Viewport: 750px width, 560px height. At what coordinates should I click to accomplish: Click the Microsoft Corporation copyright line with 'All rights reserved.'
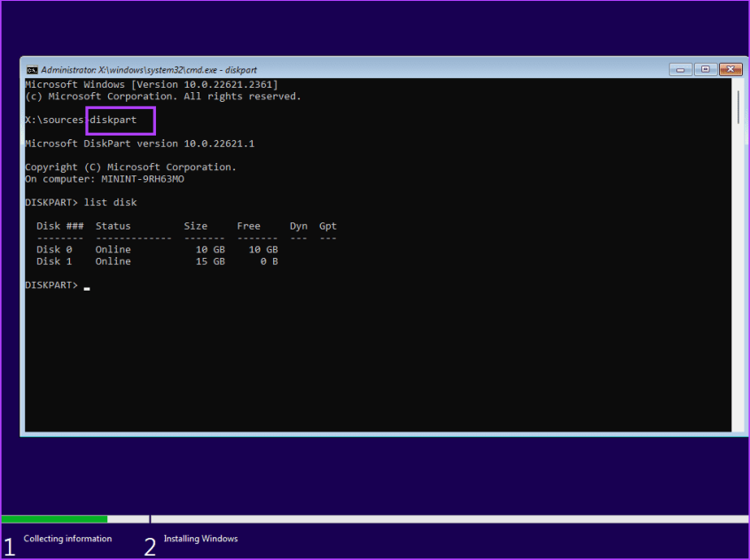[x=162, y=97]
